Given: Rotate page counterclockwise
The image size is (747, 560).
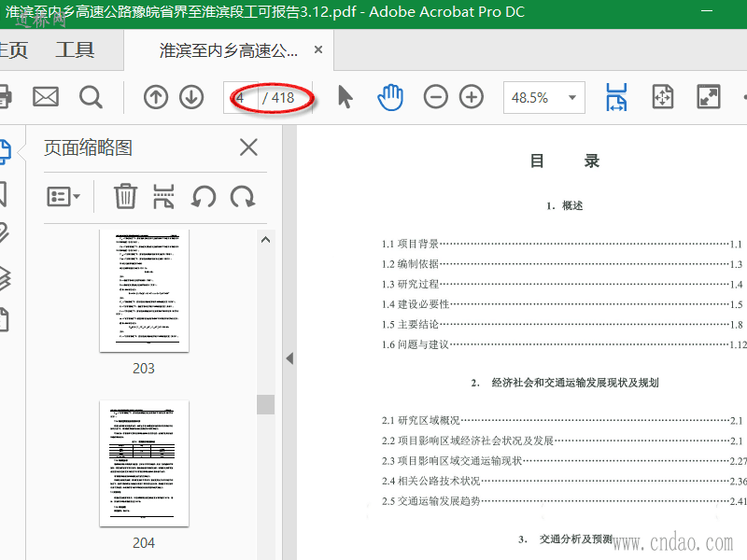Looking at the screenshot, I should pyautogui.click(x=204, y=196).
